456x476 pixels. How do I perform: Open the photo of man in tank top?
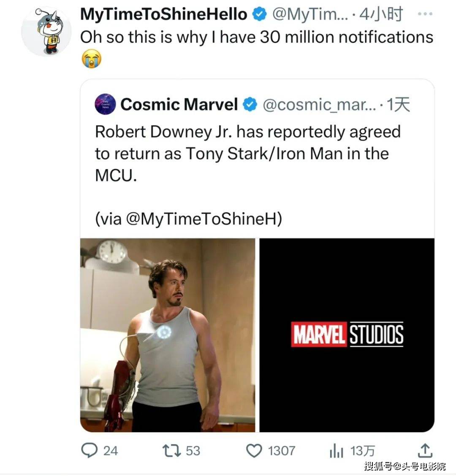(168, 335)
